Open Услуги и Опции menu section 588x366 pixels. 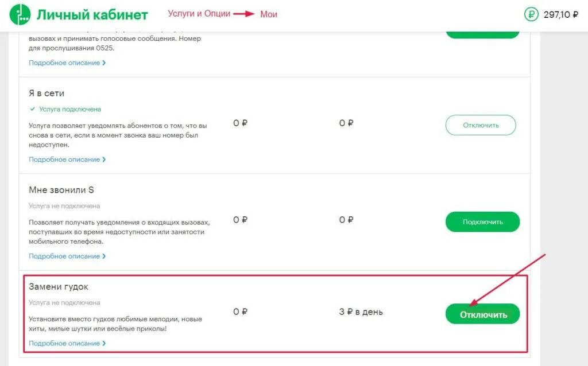click(x=199, y=14)
